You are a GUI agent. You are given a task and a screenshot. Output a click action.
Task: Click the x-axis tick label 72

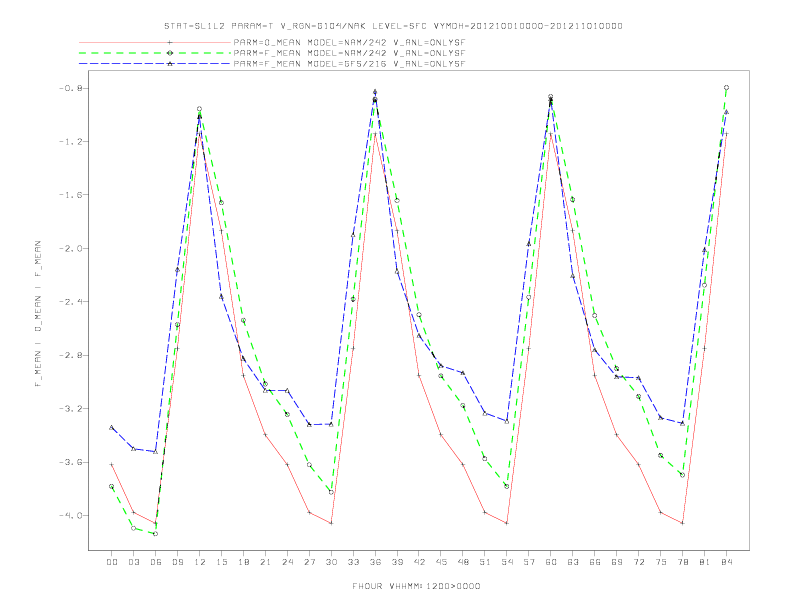click(639, 562)
